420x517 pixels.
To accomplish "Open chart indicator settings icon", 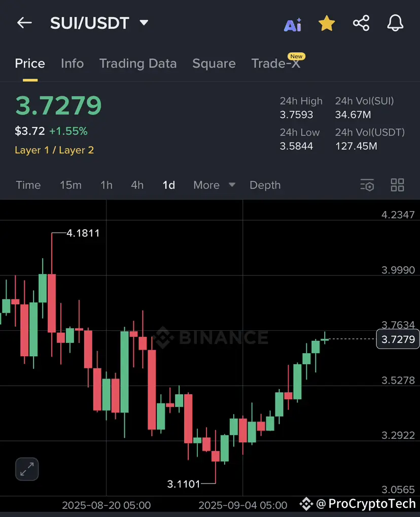I will 367,185.
